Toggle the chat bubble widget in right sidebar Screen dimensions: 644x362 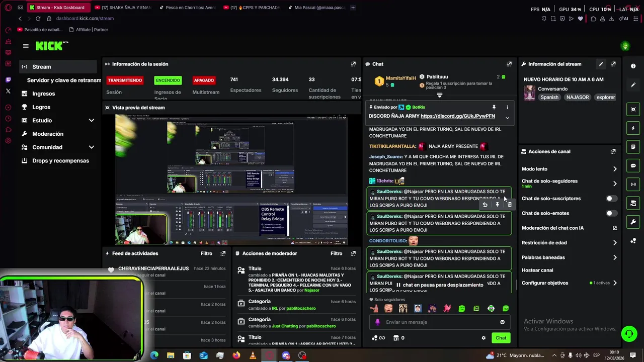[x=633, y=165]
